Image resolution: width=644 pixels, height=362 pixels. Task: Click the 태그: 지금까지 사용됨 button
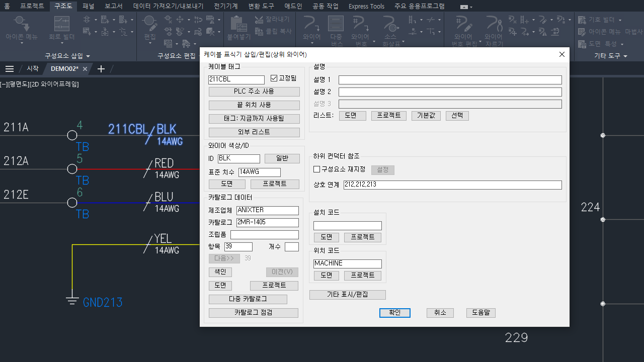[254, 119]
